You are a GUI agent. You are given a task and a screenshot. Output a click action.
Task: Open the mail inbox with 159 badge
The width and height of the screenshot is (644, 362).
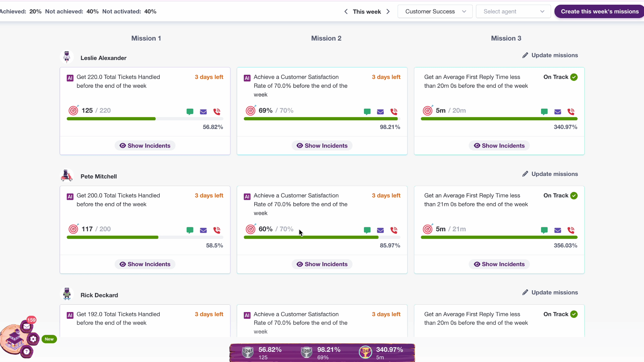coord(26,326)
